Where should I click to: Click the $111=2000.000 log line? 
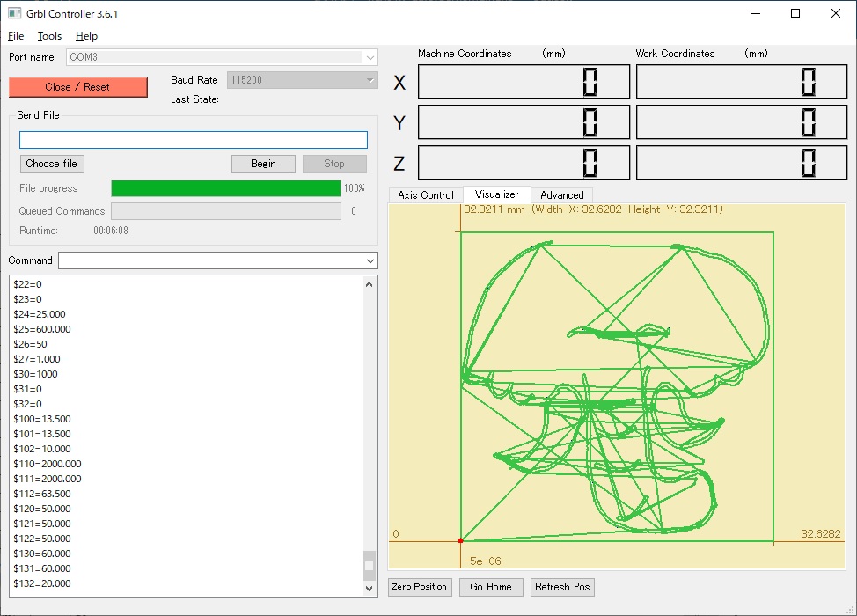(x=48, y=479)
